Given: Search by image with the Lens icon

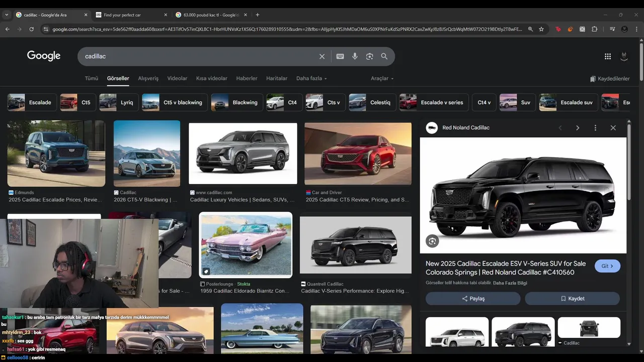Looking at the screenshot, I should click(x=369, y=56).
